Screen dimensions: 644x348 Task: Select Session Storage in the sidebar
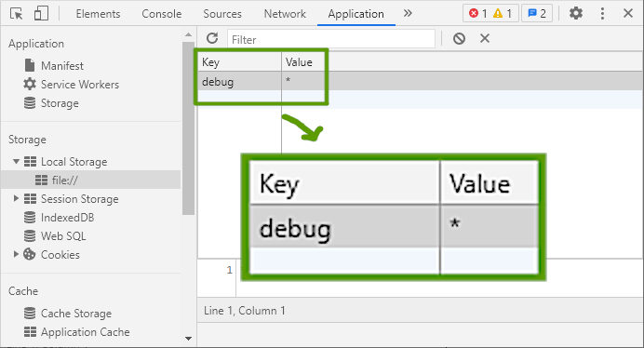tap(80, 199)
